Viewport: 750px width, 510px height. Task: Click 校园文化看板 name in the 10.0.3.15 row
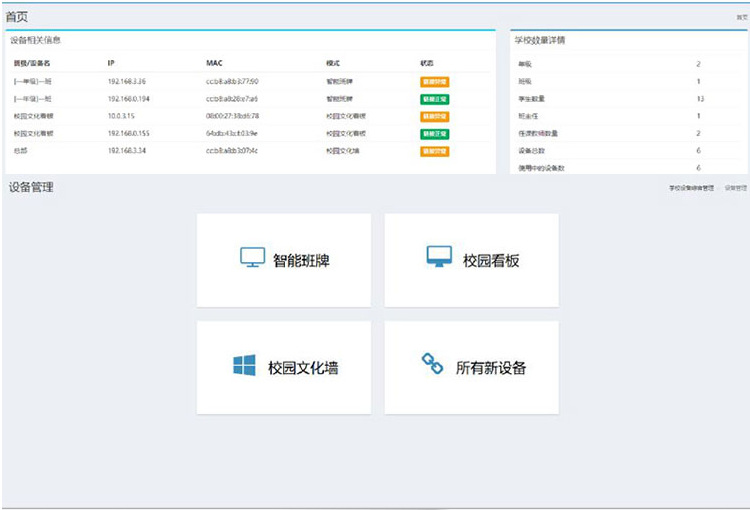click(x=33, y=116)
